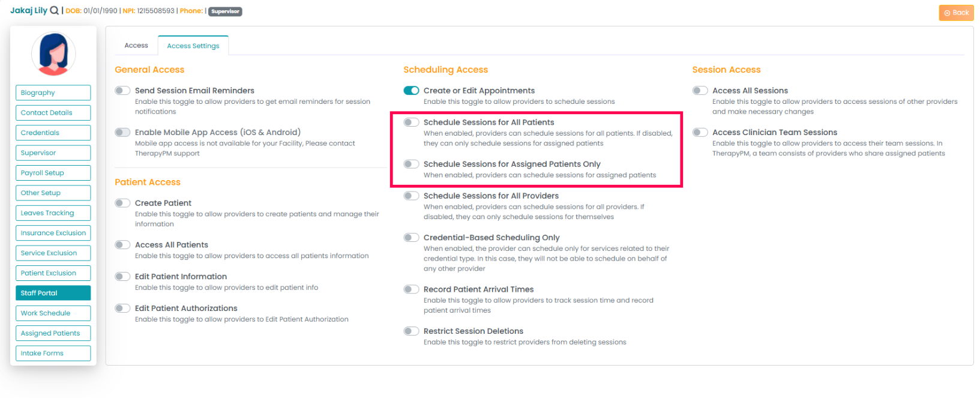Enable Send Session Email Reminders toggle

122,91
